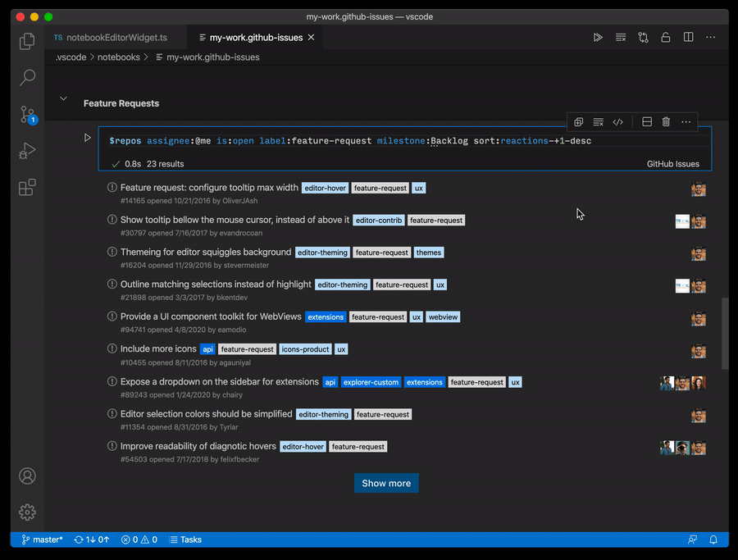This screenshot has height=560, width=738.
Task: Click the explorer-custom label
Action: pyautogui.click(x=371, y=382)
